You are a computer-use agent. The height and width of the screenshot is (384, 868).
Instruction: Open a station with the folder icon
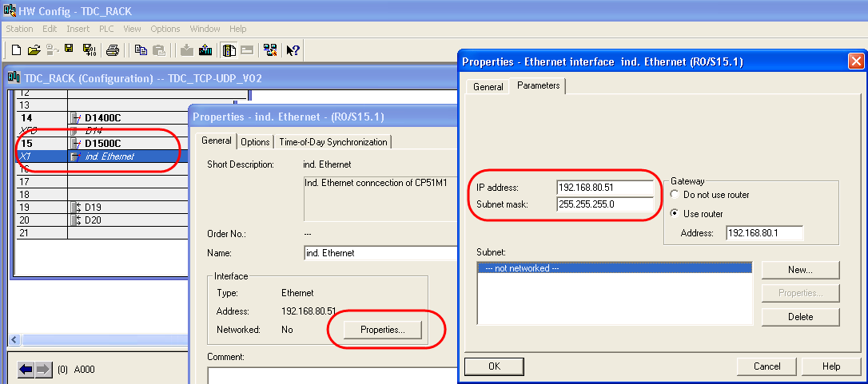[34, 50]
